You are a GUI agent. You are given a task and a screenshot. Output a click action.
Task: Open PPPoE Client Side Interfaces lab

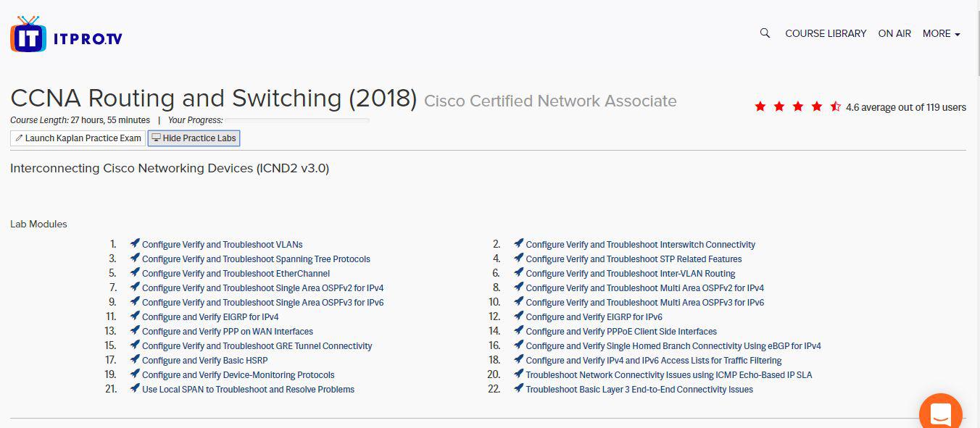point(621,331)
